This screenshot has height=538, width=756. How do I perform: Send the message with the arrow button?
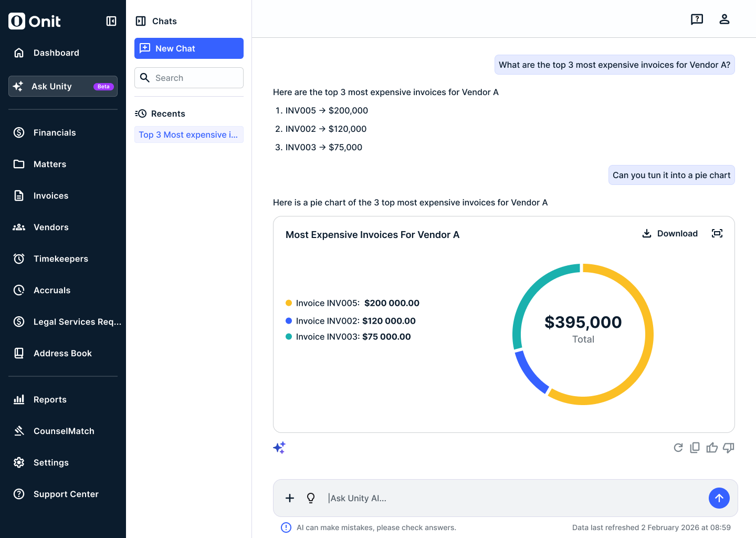pyautogui.click(x=719, y=498)
